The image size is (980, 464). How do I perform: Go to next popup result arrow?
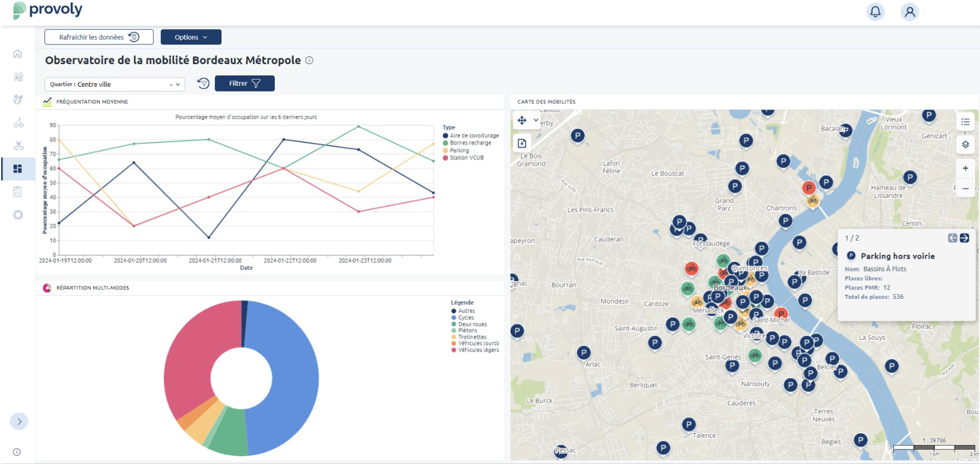(x=965, y=238)
